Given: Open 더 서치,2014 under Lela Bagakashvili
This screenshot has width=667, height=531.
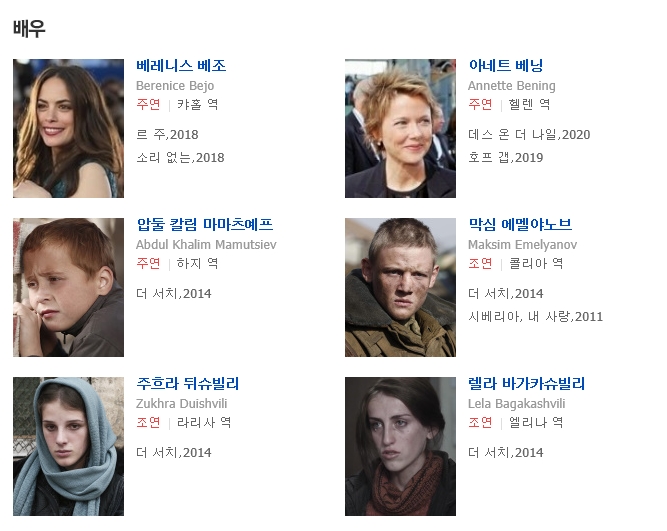Looking at the screenshot, I should 506,453.
